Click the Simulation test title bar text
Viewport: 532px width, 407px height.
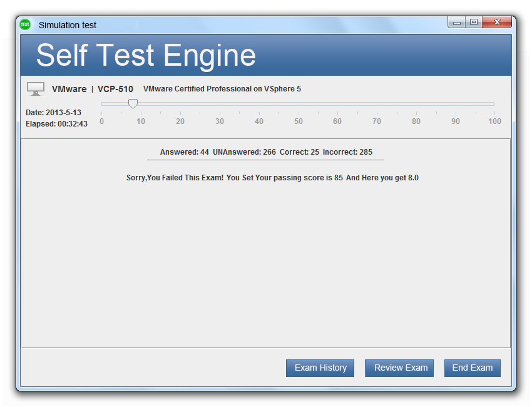point(68,25)
